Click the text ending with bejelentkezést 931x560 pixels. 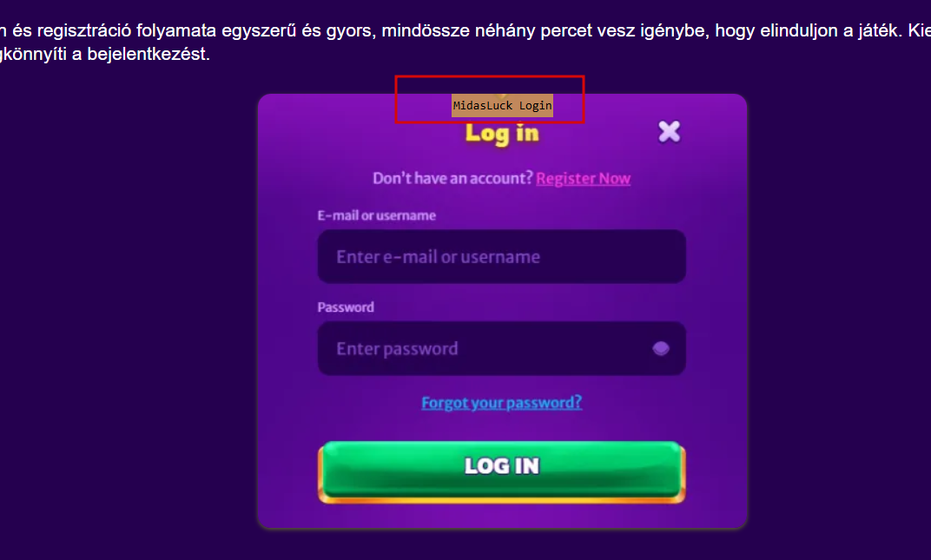click(105, 54)
